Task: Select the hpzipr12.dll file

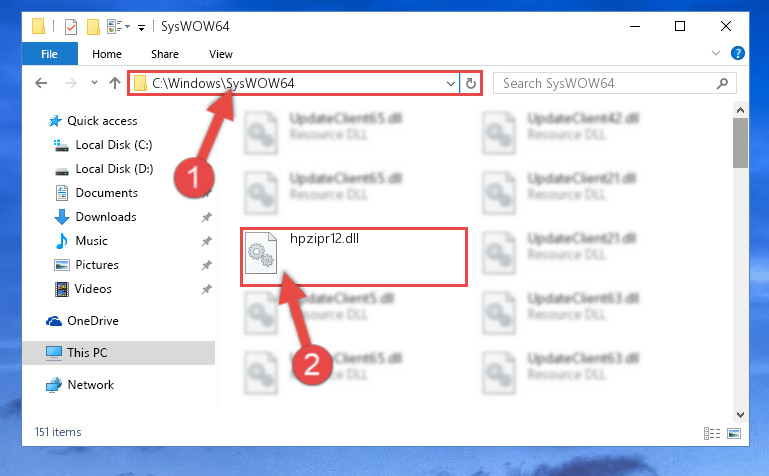Action: 353,257
